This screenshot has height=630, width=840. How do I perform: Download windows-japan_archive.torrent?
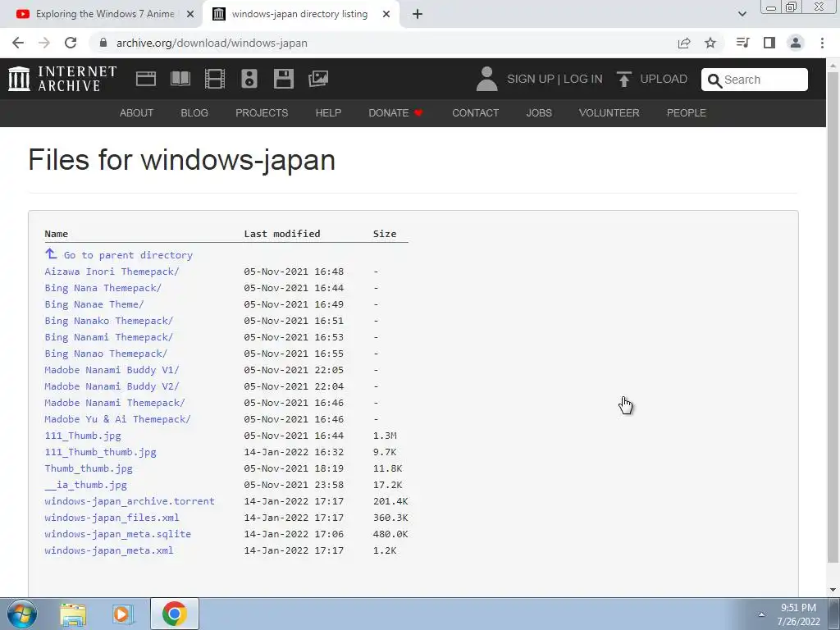click(x=130, y=501)
